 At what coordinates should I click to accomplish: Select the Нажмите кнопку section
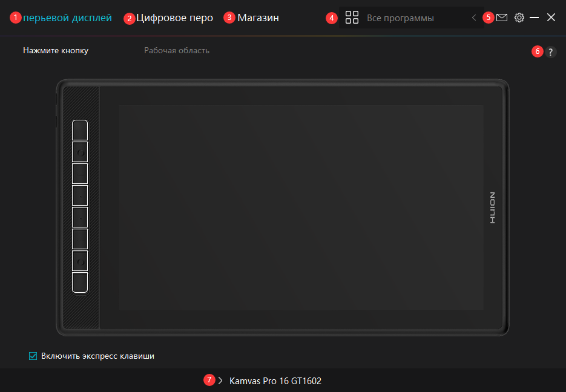click(x=56, y=50)
